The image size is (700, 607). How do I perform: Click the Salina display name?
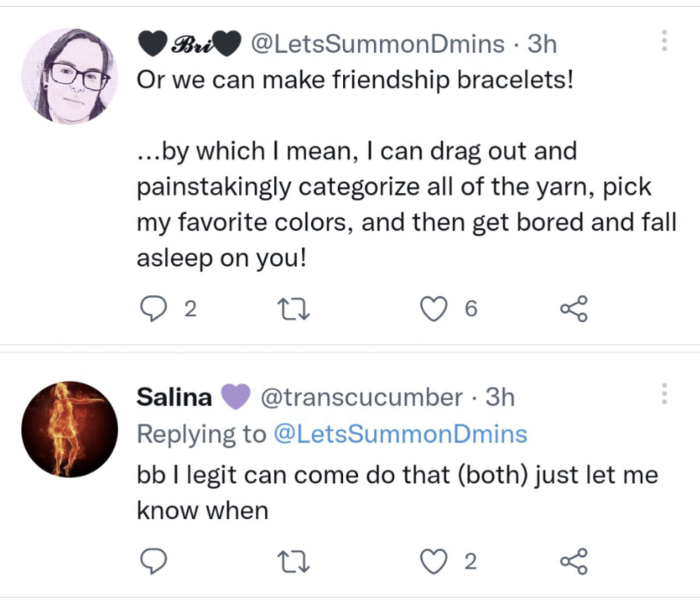point(174,397)
